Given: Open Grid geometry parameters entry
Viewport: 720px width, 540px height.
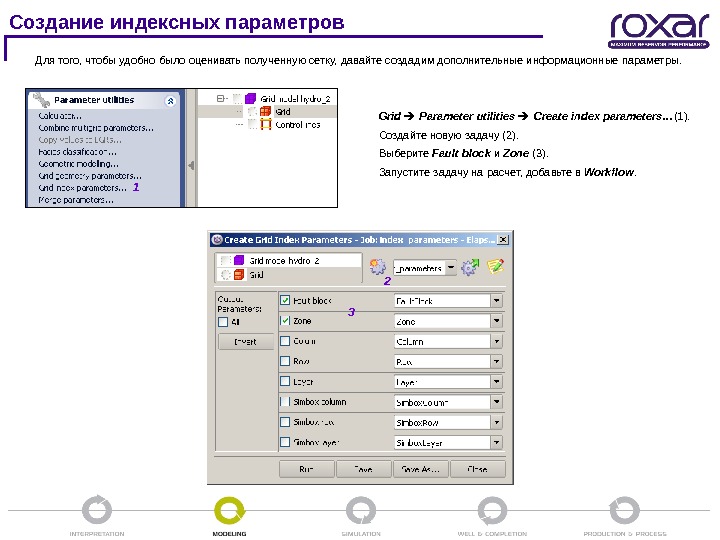Looking at the screenshot, I should click(x=90, y=175).
